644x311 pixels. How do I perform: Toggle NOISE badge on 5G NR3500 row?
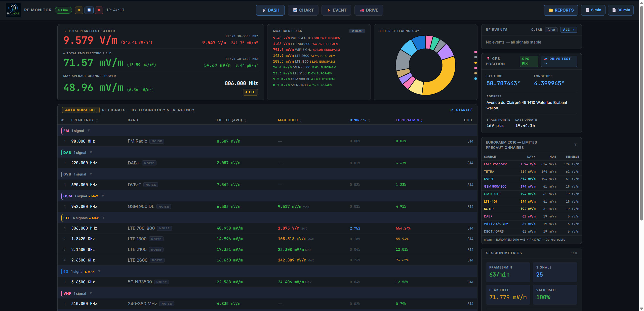pos(162,282)
